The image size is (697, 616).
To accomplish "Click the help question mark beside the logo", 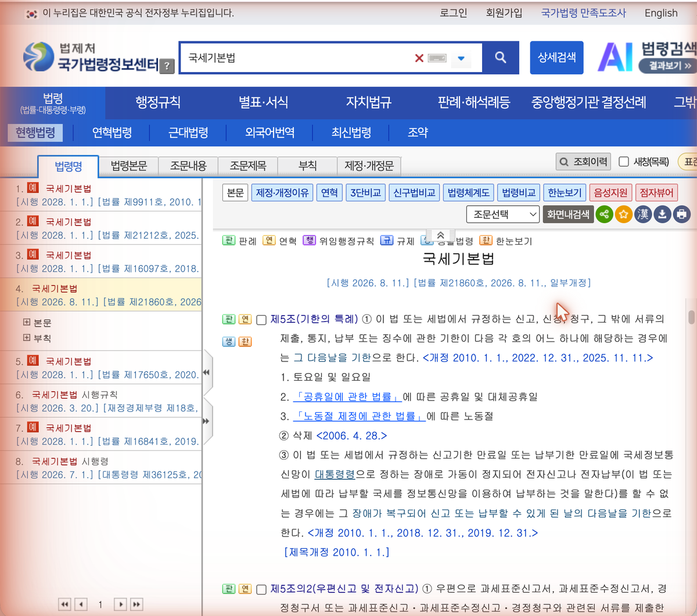I will coord(167,66).
